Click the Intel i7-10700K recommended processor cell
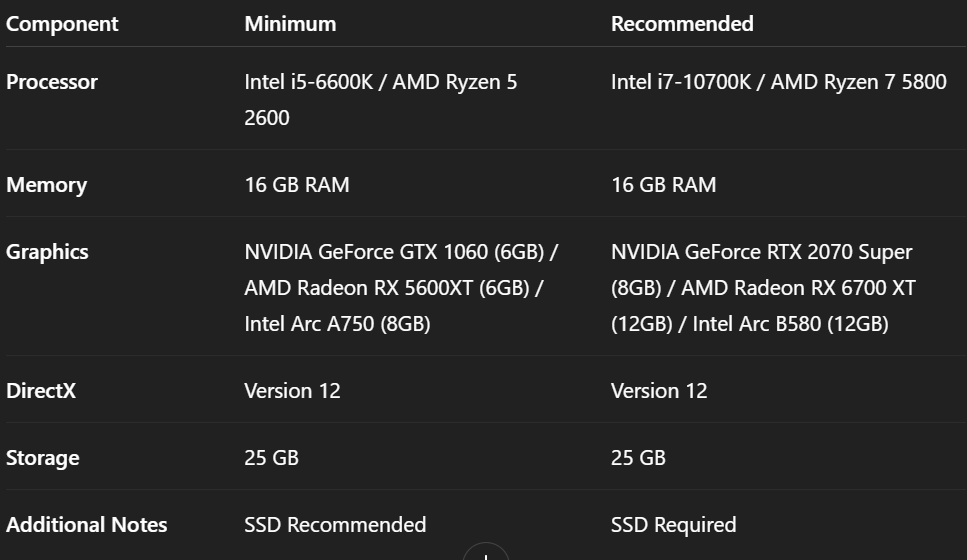The width and height of the screenshot is (967, 560). coord(778,82)
